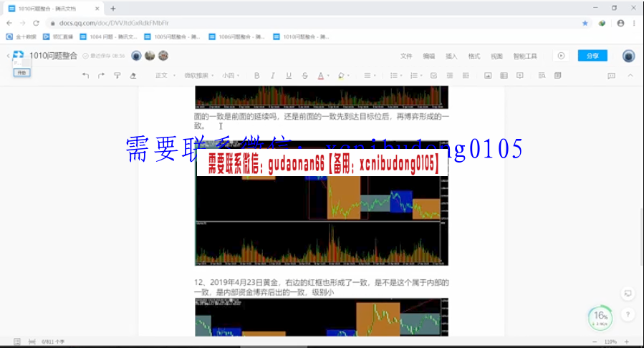Open the 1006问题整合 bookmark
Screen dimensions: 644x348
point(237,37)
